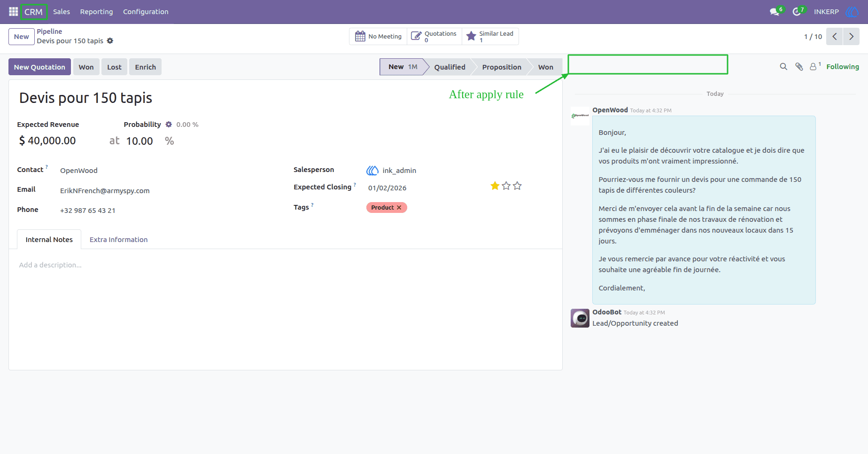Open probability gear settings icon

[169, 125]
